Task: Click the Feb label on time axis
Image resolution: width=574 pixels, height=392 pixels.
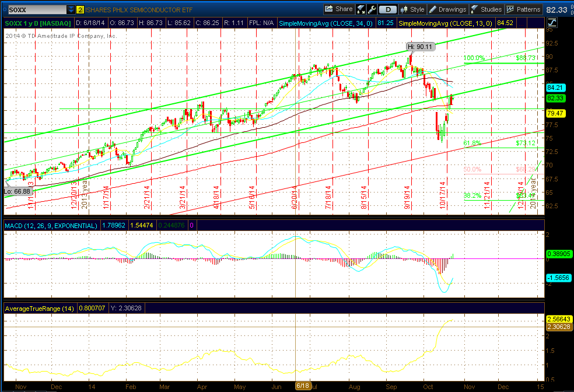Action: [x=131, y=387]
